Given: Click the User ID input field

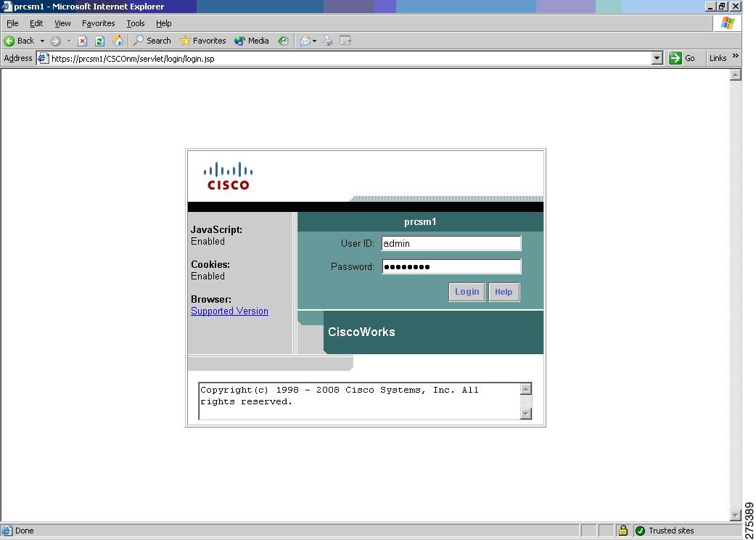Looking at the screenshot, I should [x=451, y=243].
